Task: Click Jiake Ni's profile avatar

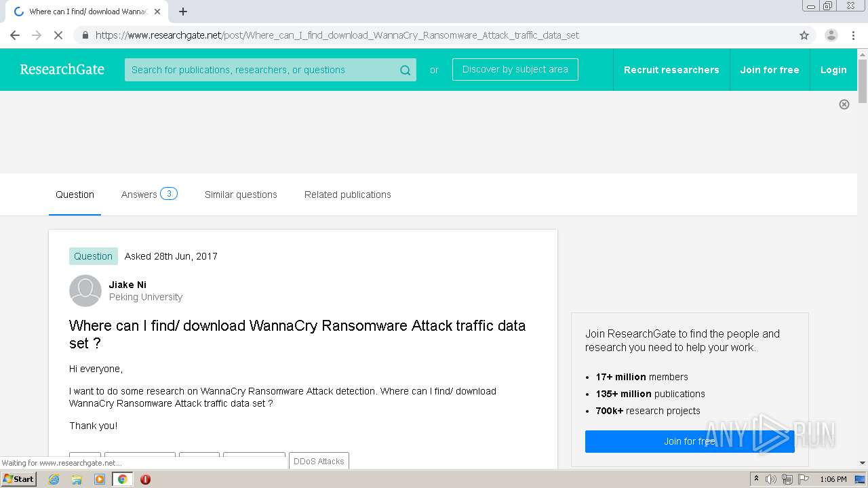Action: point(85,291)
